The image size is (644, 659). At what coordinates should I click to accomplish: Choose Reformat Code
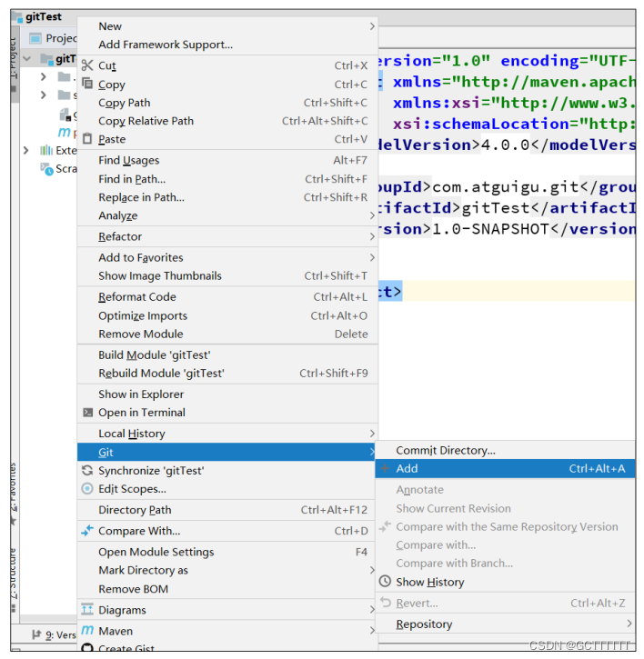pos(227,296)
